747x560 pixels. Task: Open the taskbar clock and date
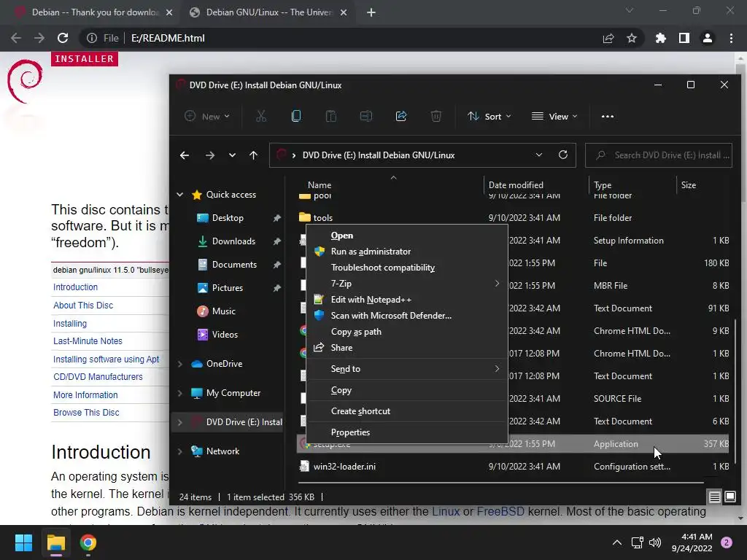tap(692, 542)
